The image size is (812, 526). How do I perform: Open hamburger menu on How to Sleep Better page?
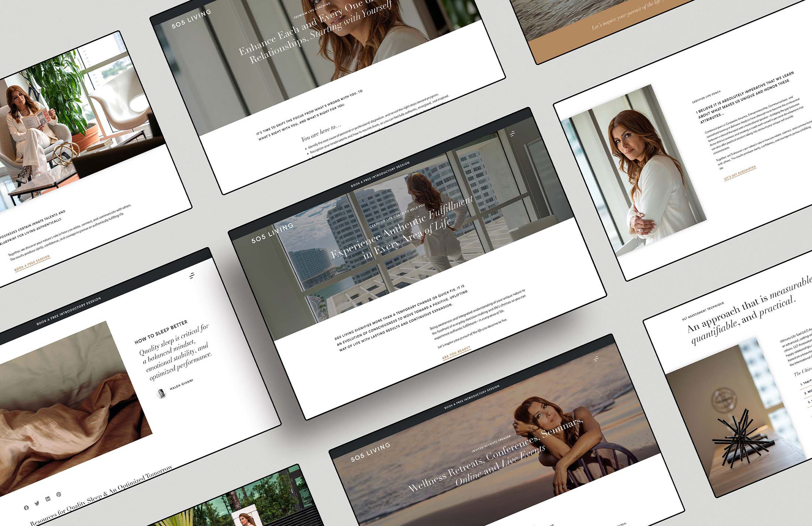pos(192,276)
